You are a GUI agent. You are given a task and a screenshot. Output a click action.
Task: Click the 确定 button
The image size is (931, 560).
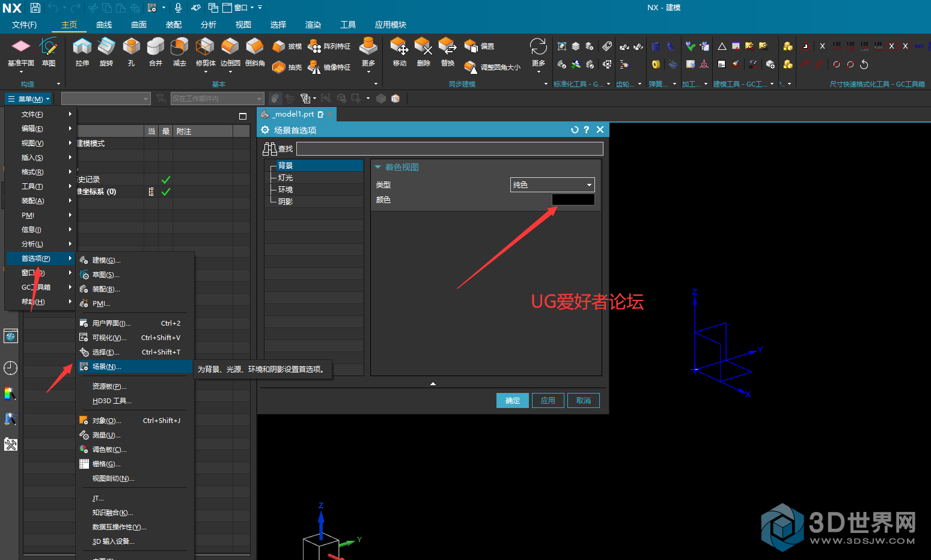[x=513, y=401]
